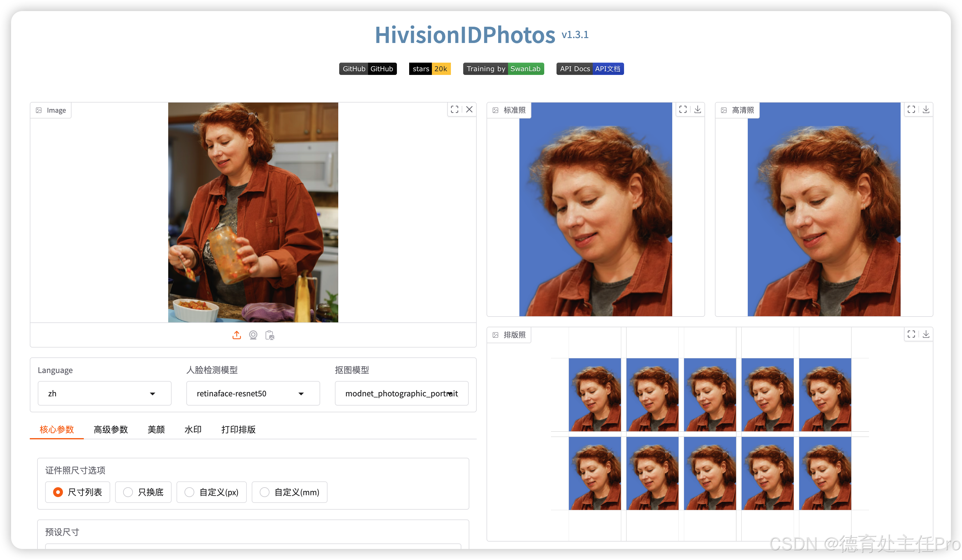Open the GitHub badge link
Viewport: 962px width, 560px height.
tap(368, 69)
